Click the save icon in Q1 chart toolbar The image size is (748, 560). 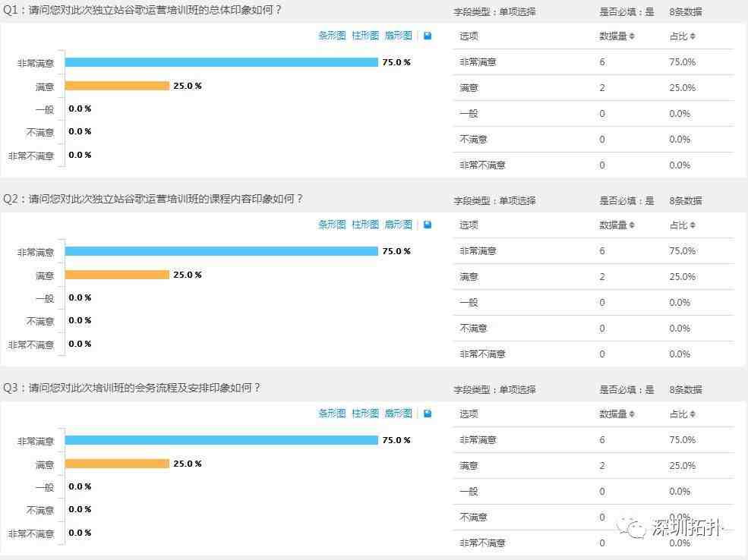[428, 36]
